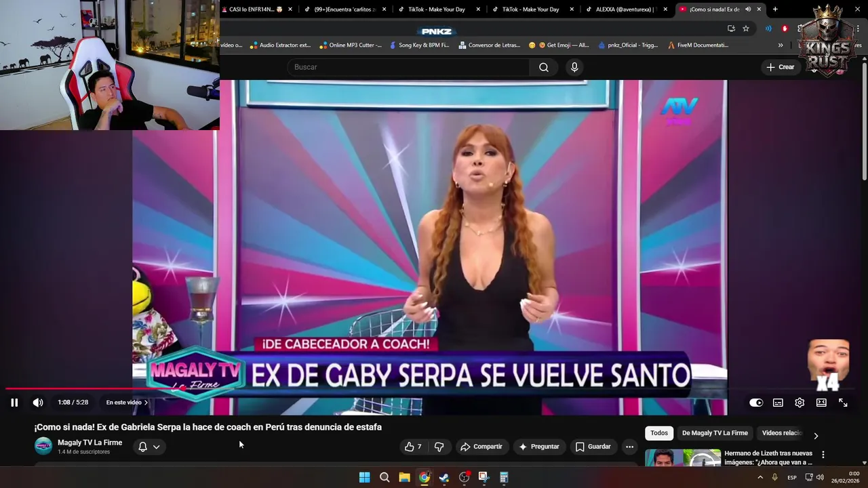The height and width of the screenshot is (488, 868).
Task: Open 'Audio Extractor' bookmark
Action: pyautogui.click(x=279, y=45)
